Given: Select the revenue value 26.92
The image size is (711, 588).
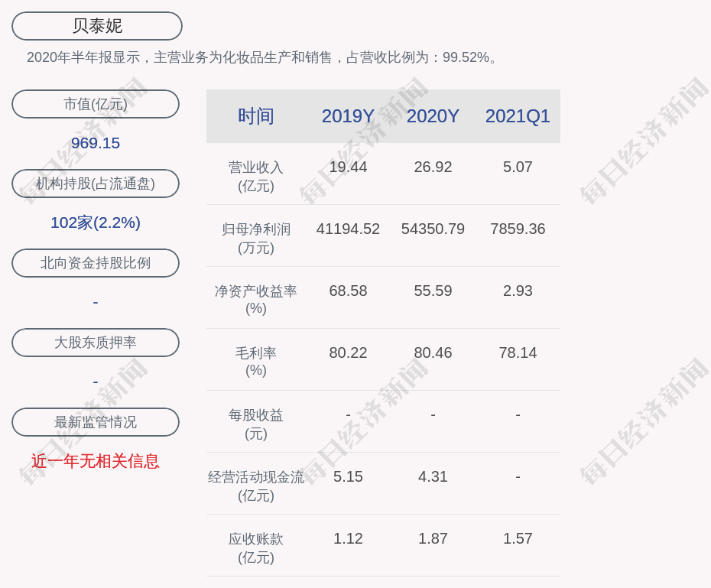Looking at the screenshot, I should coord(433,167).
